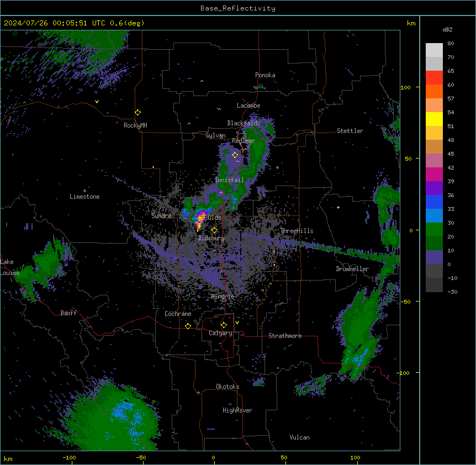Screen dimensions: 476x465
Task: Click the -30 value on the dBZ legend
Action: pyautogui.click(x=452, y=292)
